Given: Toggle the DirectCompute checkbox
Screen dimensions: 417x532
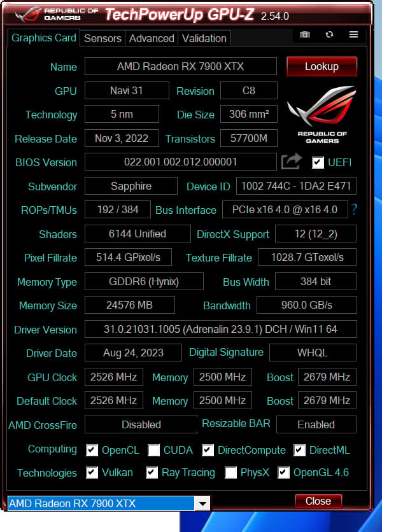Looking at the screenshot, I should coord(208,451).
